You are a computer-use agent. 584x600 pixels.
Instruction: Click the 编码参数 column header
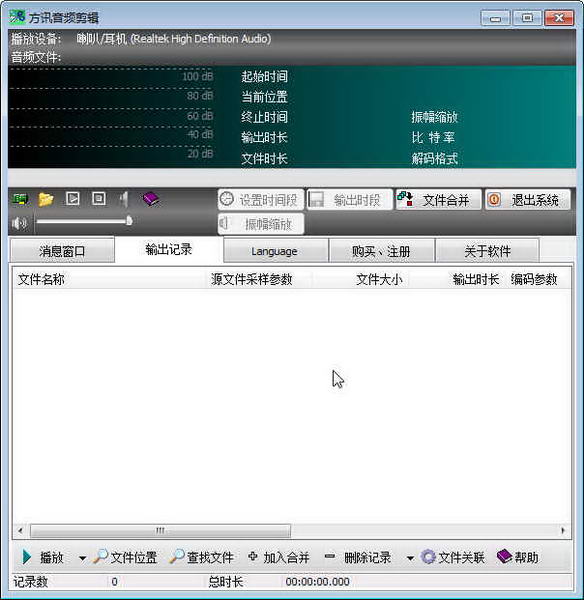(x=534, y=279)
